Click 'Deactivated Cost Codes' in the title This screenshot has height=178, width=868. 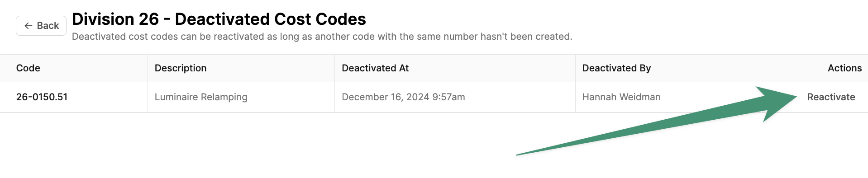point(270,19)
